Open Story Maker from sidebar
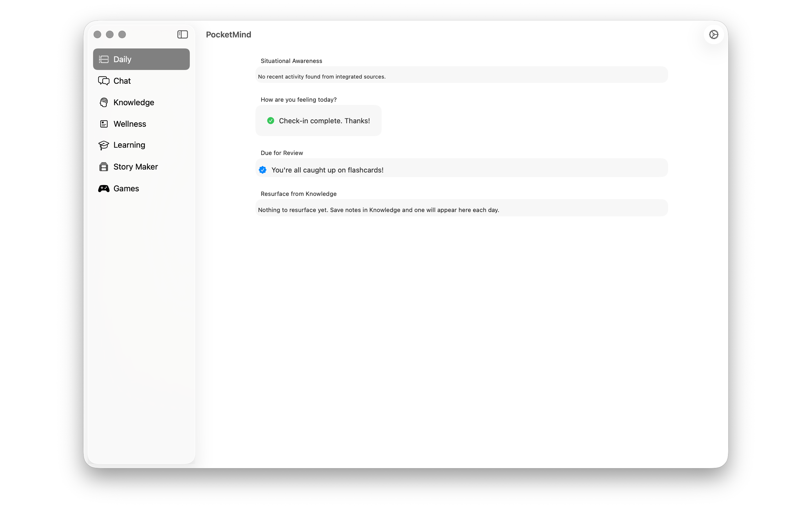 (x=141, y=167)
